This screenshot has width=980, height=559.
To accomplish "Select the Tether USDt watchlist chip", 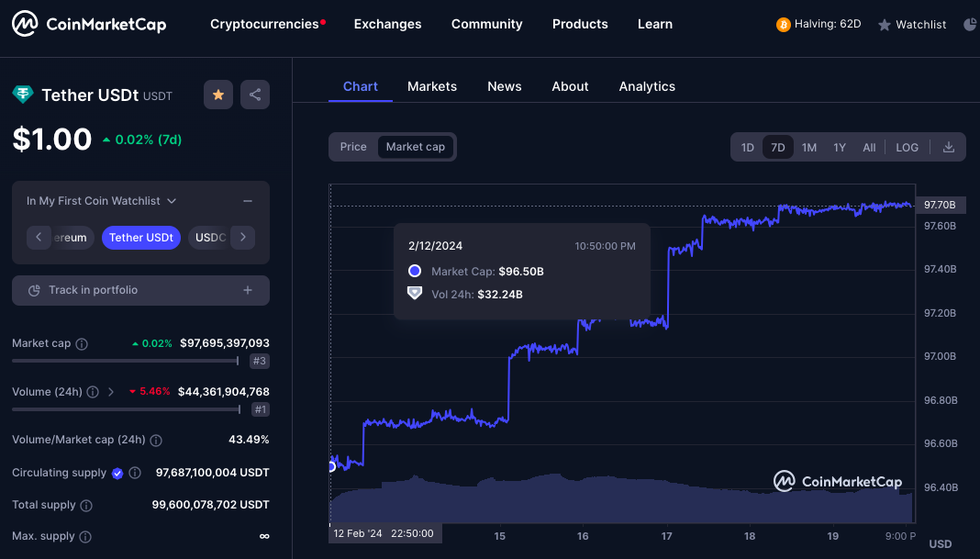I will point(141,238).
